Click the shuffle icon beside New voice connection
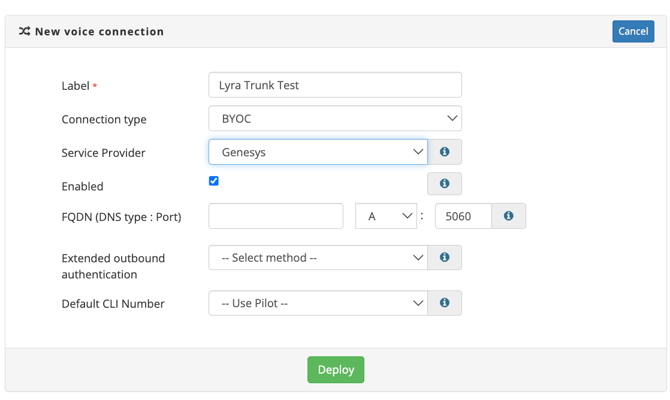The width and height of the screenshot is (670, 400). point(24,32)
